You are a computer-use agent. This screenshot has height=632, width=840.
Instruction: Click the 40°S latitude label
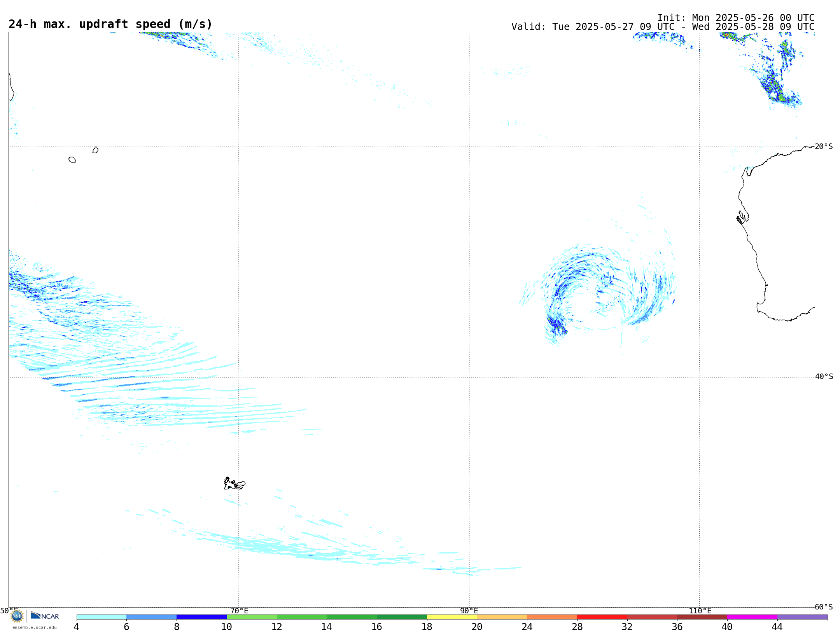(824, 377)
